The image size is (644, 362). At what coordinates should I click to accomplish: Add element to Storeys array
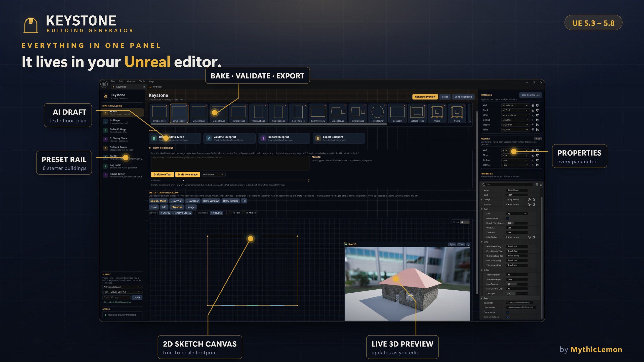529,200
